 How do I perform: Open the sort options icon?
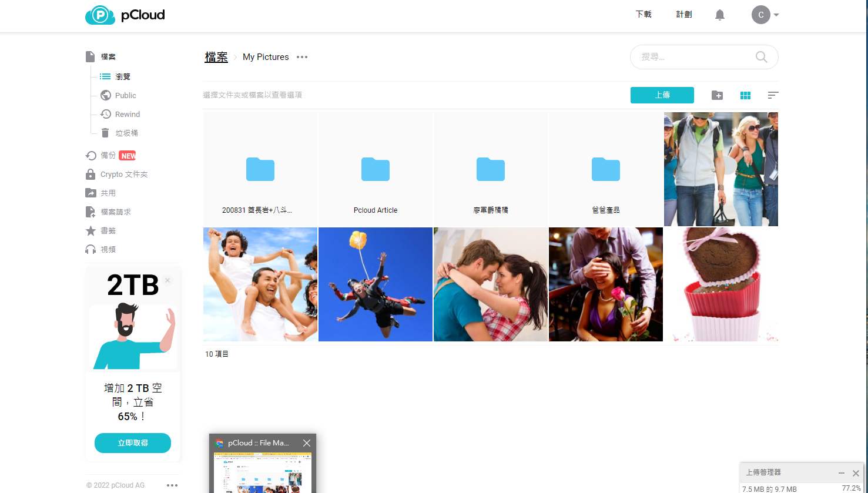point(773,95)
